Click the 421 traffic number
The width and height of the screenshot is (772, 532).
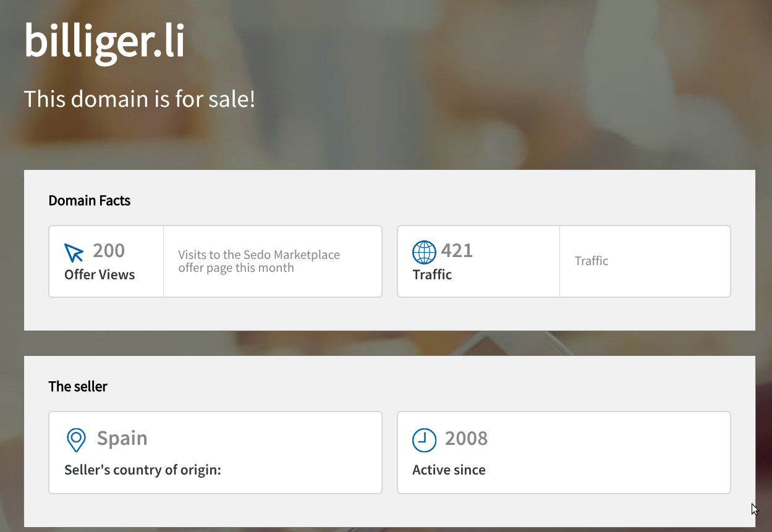point(457,251)
